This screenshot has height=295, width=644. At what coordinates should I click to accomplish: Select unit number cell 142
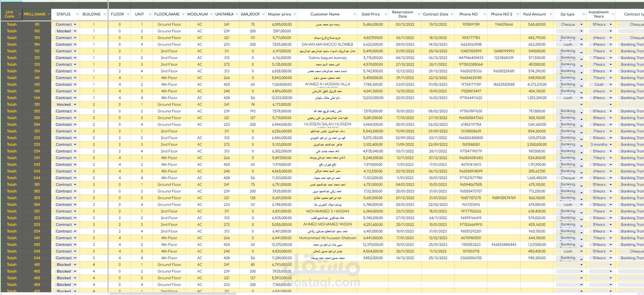(37, 85)
